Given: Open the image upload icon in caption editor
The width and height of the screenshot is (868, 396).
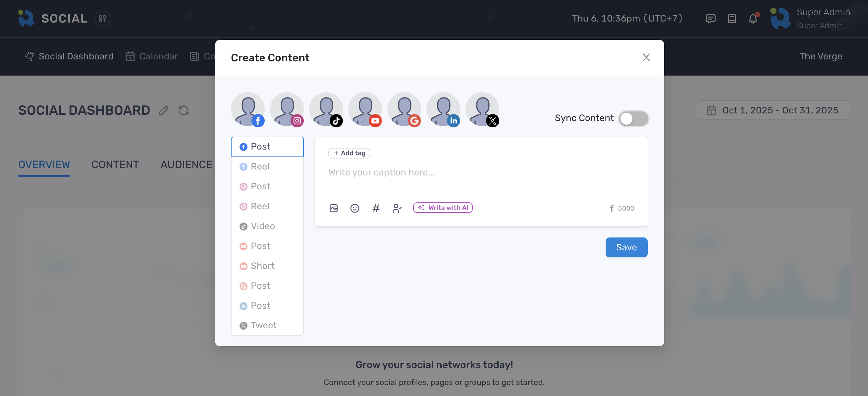Looking at the screenshot, I should click(x=334, y=208).
